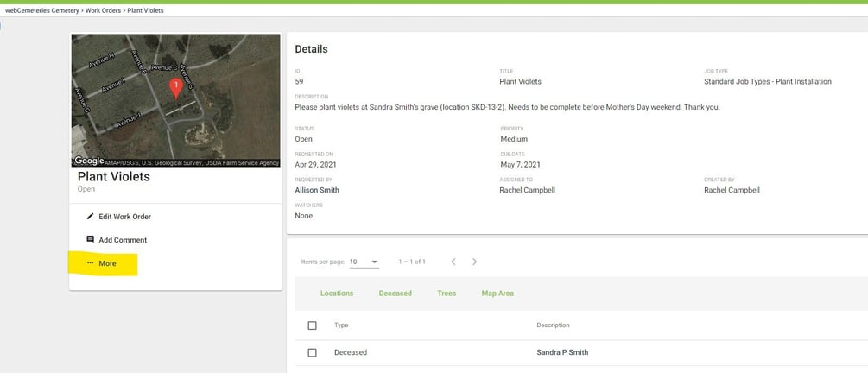Open Sandra P Smith record
This screenshot has width=868, height=373.
(x=562, y=352)
